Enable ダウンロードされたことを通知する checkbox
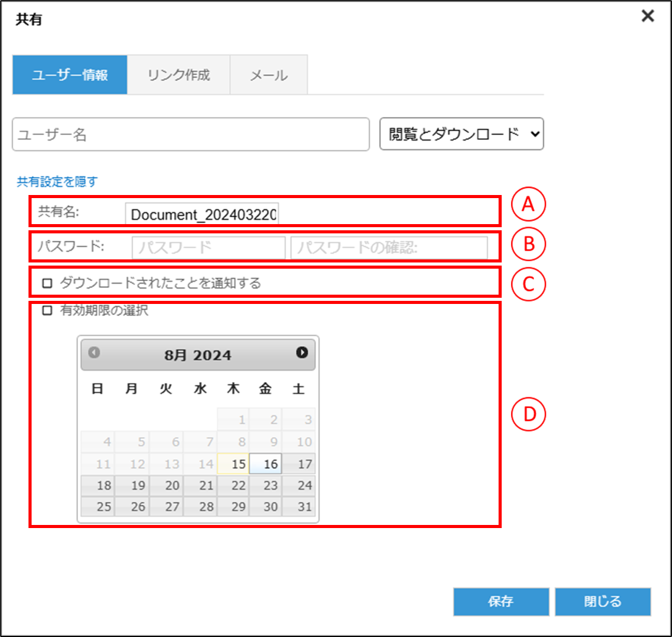 click(47, 283)
